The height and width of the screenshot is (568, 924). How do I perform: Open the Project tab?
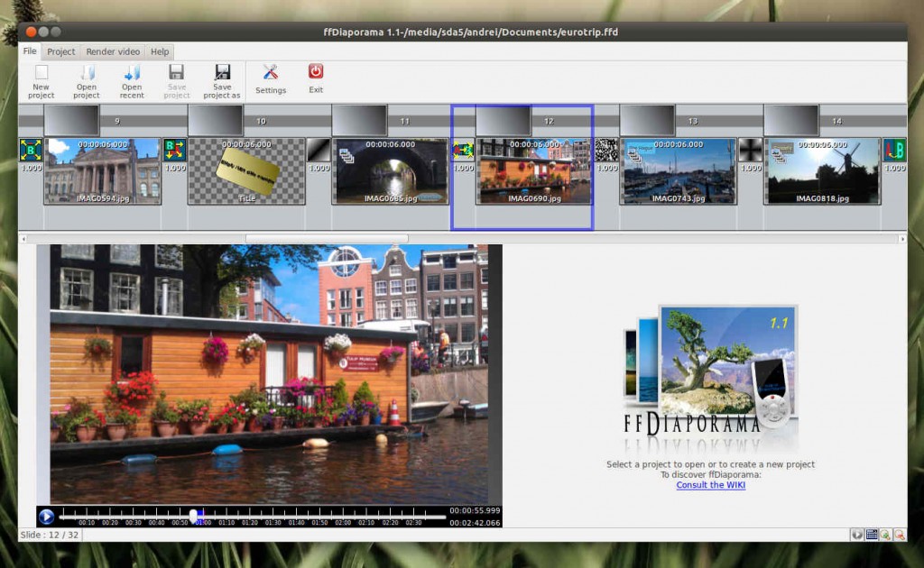pos(60,51)
